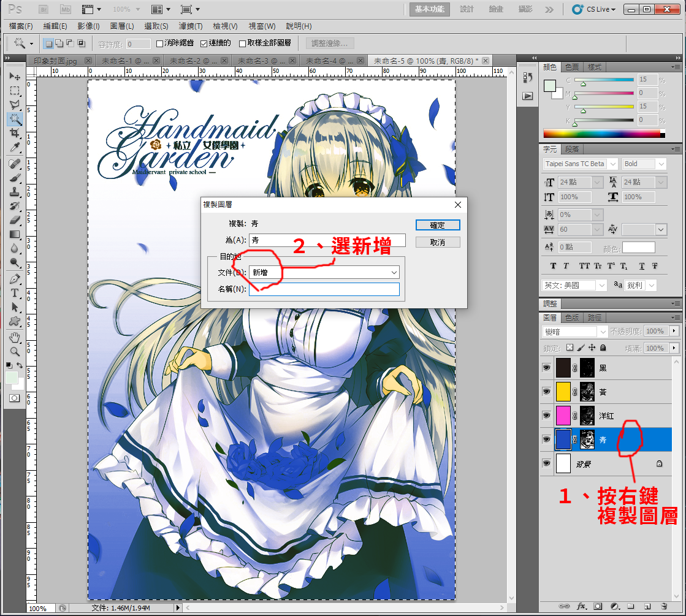Viewport: 686px width, 616px height.
Task: Switch to the 色版 panel tab
Action: (x=572, y=318)
